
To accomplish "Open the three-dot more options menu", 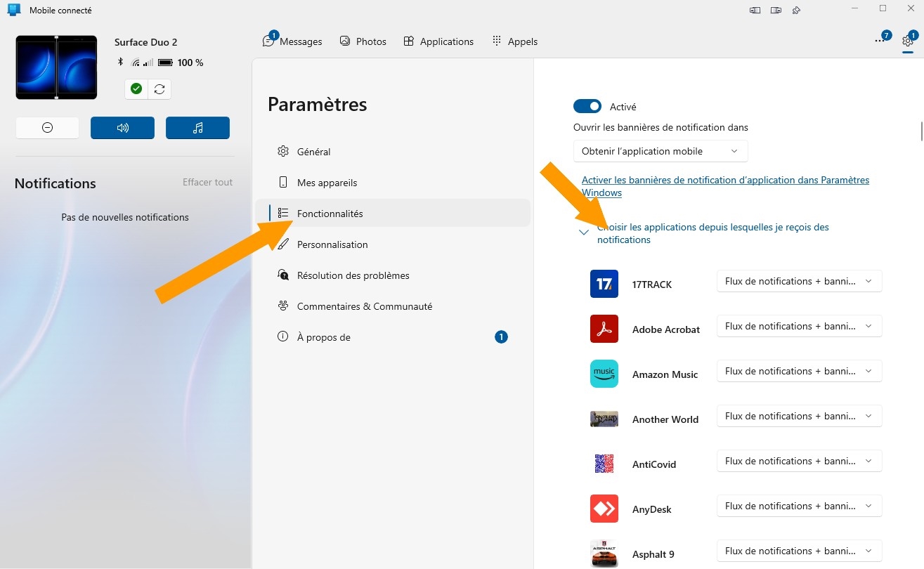I will click(880, 41).
